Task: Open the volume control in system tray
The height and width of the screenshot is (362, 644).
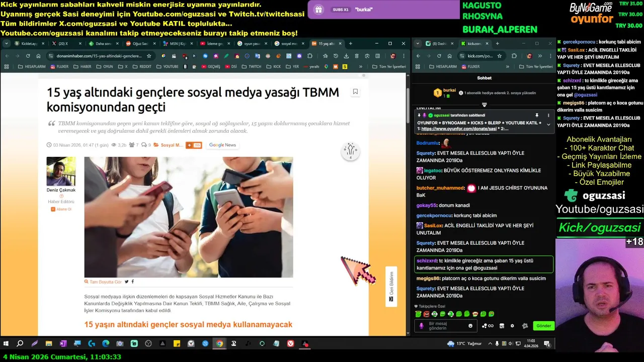Action: (x=511, y=344)
